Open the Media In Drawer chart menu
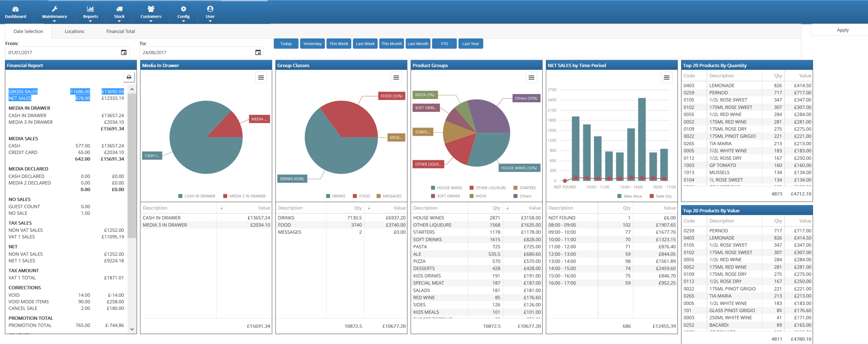This screenshot has width=868, height=344. 261,77
